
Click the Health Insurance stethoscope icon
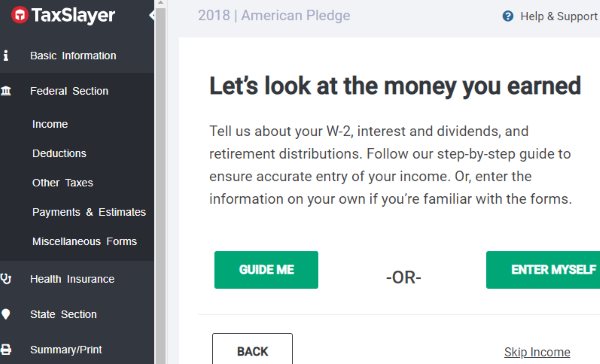click(x=6, y=279)
